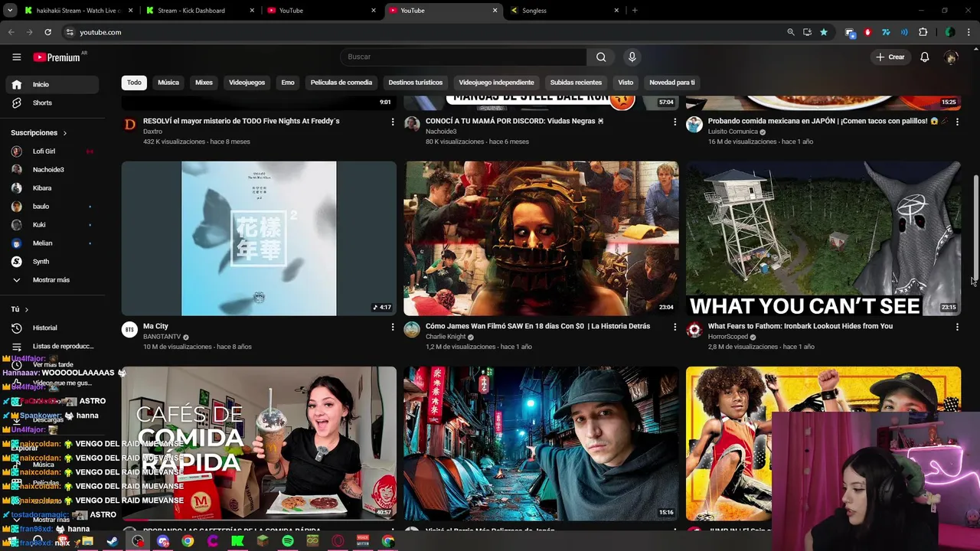
Task: Select the Mixes filter chip
Action: (204, 82)
